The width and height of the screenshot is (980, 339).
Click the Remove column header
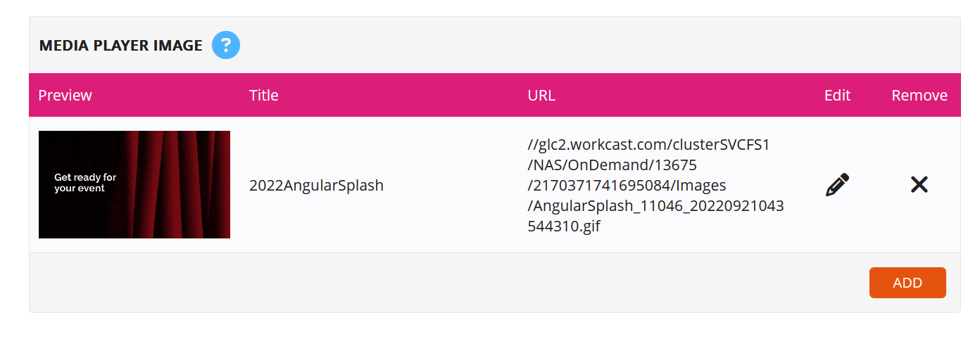coord(919,95)
